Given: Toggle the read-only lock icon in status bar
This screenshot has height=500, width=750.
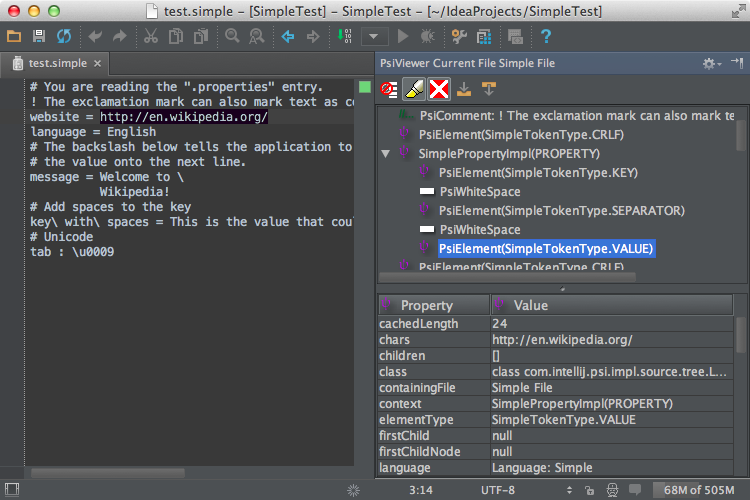Looking at the screenshot, I should tap(589, 490).
